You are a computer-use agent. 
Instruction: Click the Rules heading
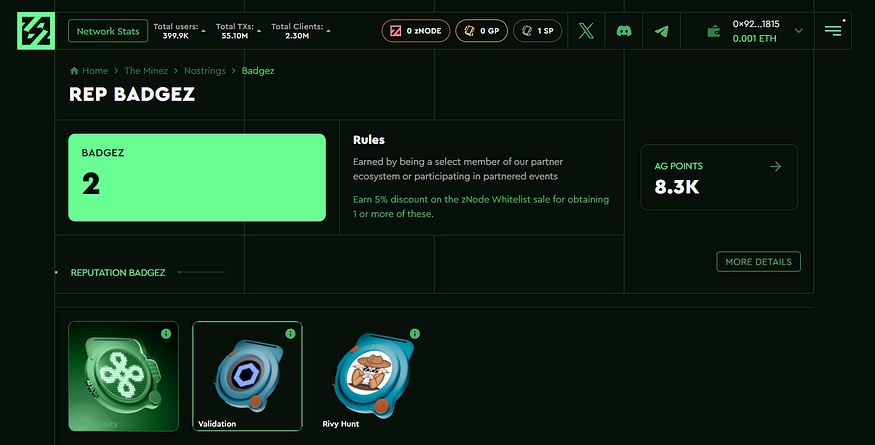click(369, 140)
